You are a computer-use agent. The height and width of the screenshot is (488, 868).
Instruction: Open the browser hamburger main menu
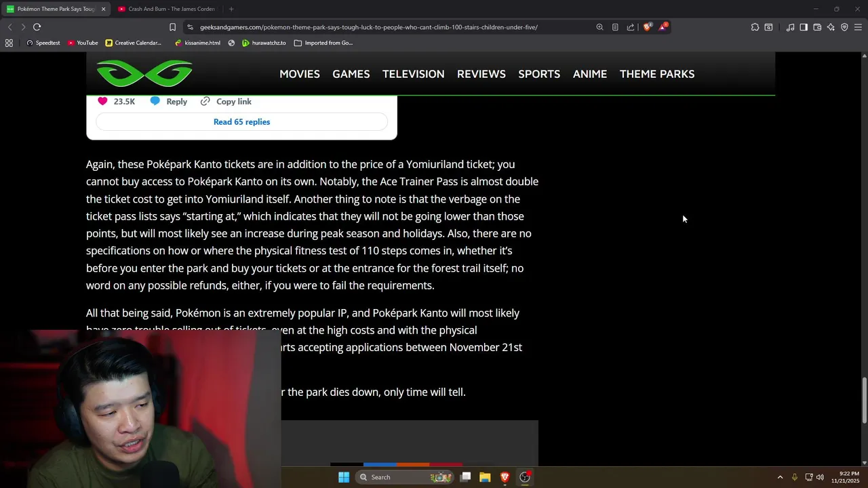pos(858,27)
